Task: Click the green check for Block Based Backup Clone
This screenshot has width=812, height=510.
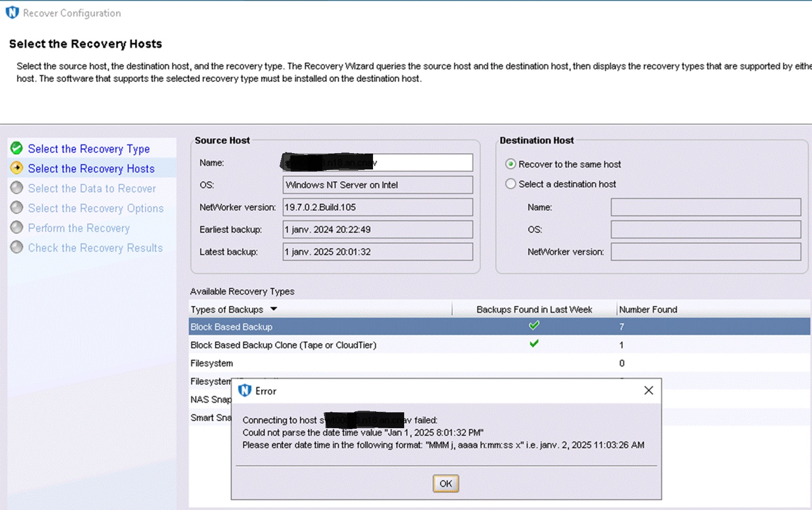Action: [533, 343]
